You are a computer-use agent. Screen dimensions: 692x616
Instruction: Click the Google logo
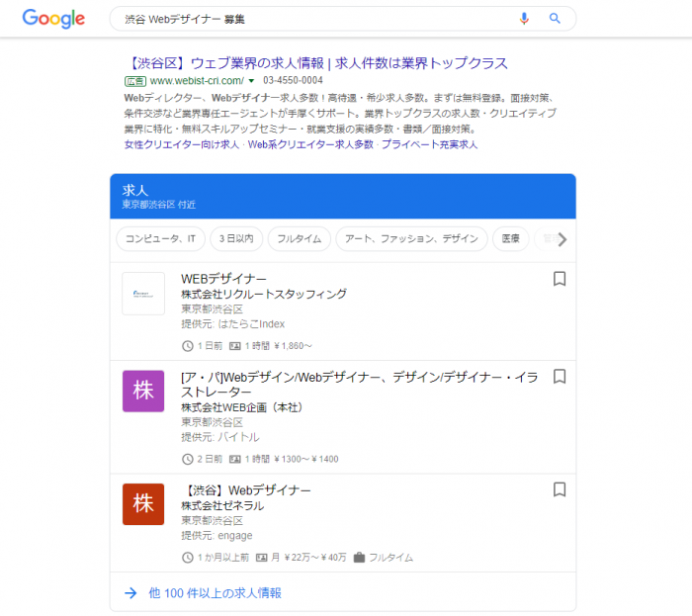pyautogui.click(x=53, y=19)
